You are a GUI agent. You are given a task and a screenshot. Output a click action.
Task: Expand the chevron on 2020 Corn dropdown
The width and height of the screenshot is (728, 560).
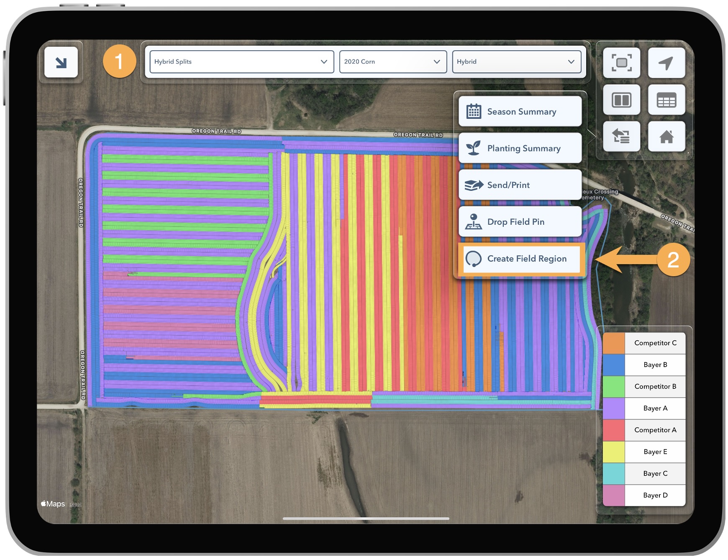437,62
